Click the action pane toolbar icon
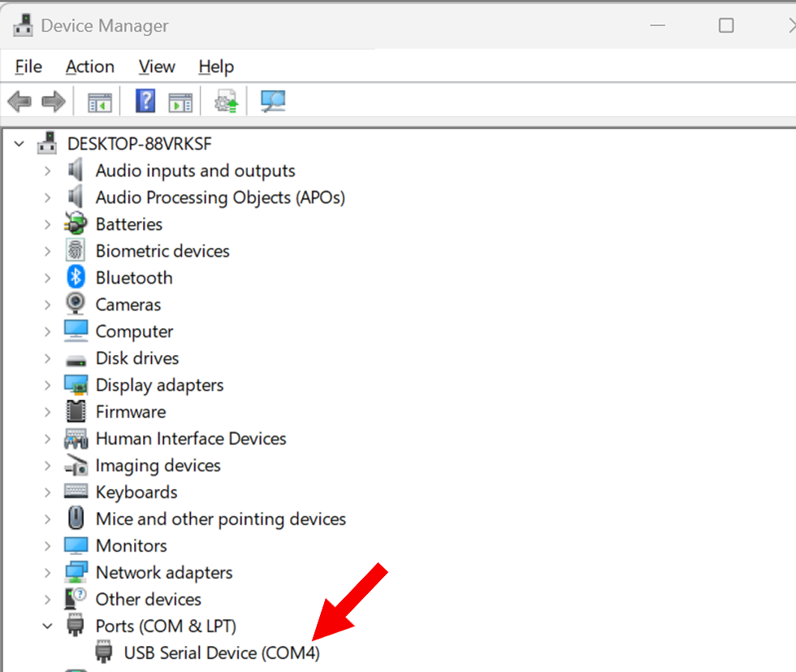Screen dimensions: 796x672 tap(180, 102)
